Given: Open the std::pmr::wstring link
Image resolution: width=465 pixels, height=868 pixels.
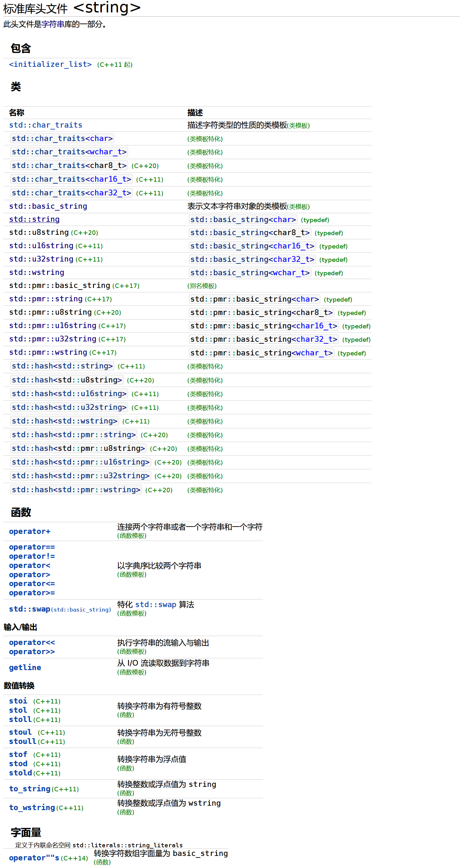Looking at the screenshot, I should coord(48,353).
